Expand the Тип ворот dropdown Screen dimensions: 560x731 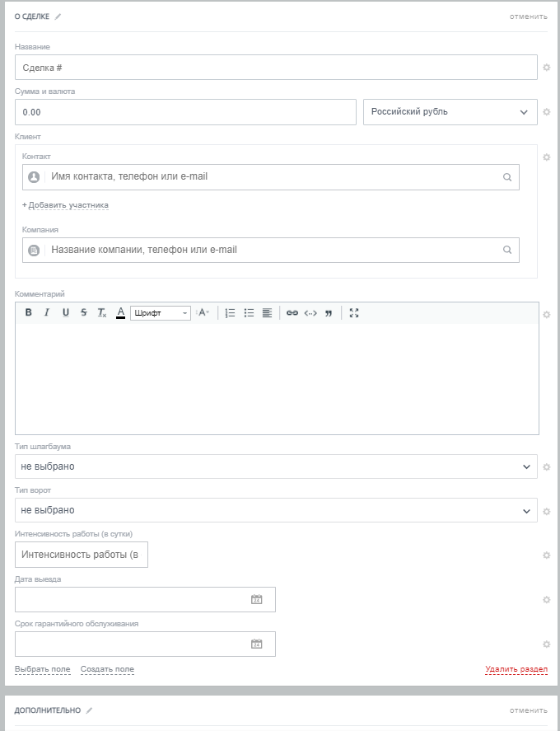point(276,510)
